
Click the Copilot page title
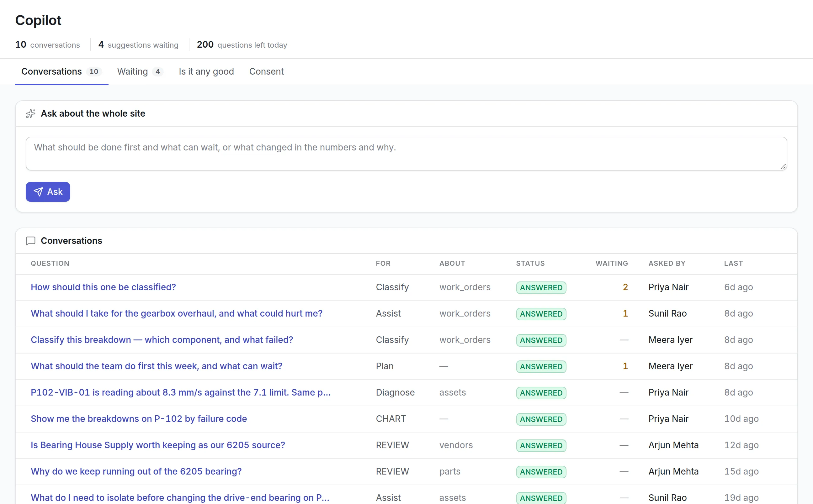[38, 20]
